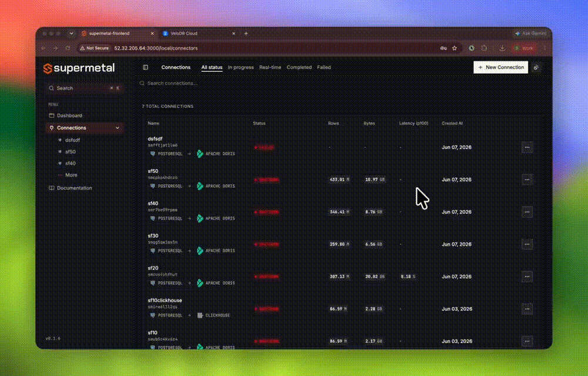Click the browser reload icon
Viewport: 588px width, 376px height.
68,48
